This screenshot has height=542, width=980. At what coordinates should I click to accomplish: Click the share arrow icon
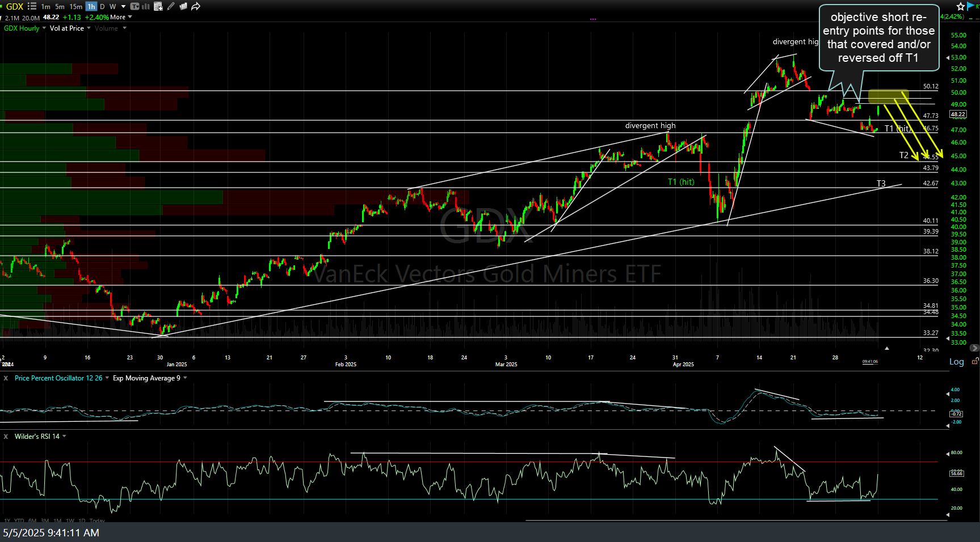[x=196, y=6]
